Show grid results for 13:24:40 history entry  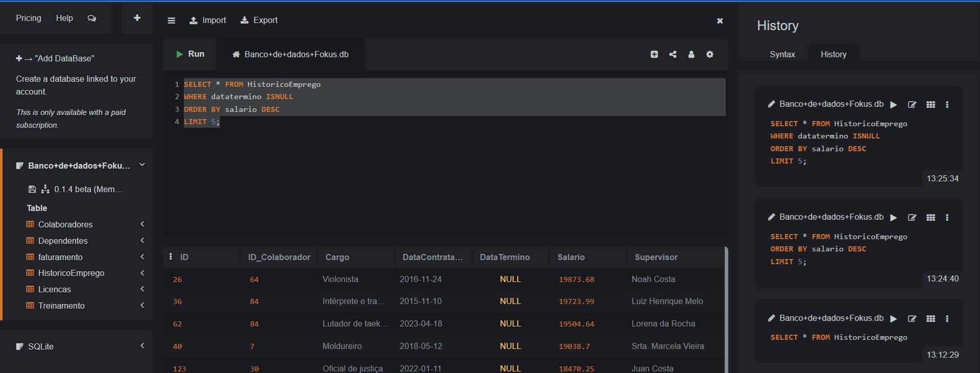[931, 217]
